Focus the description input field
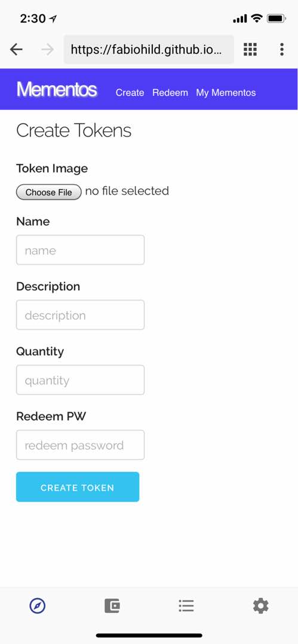This screenshot has width=298, height=644. [x=80, y=315]
